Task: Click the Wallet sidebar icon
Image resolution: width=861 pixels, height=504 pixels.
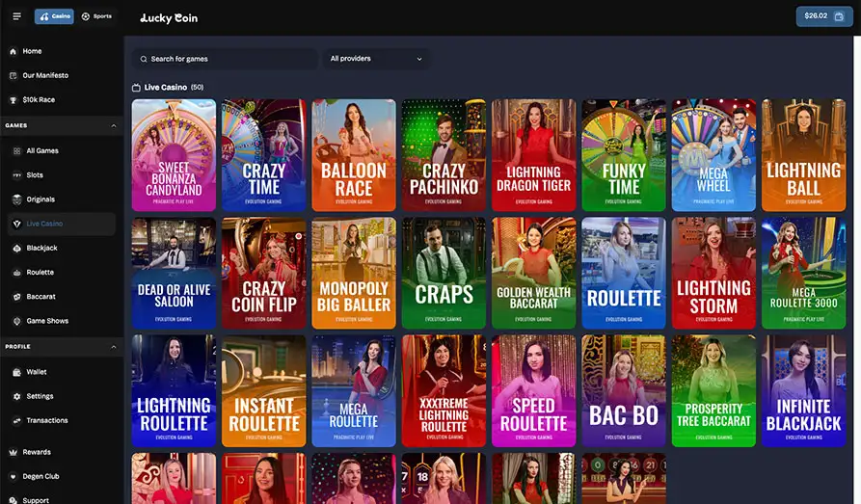Action: click(17, 372)
